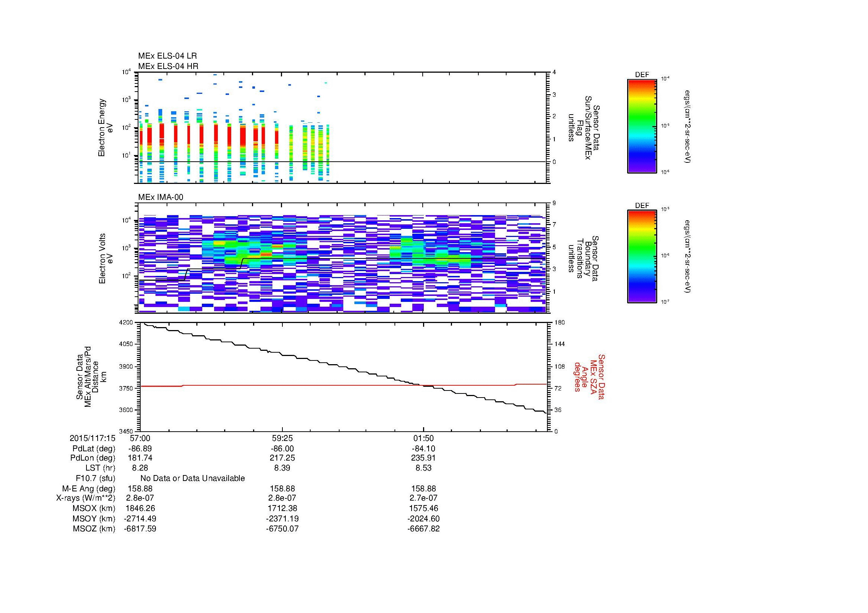The image size is (868, 613).
Task: Click the 'Electron Volts eV' axis label
Action: tap(106, 259)
